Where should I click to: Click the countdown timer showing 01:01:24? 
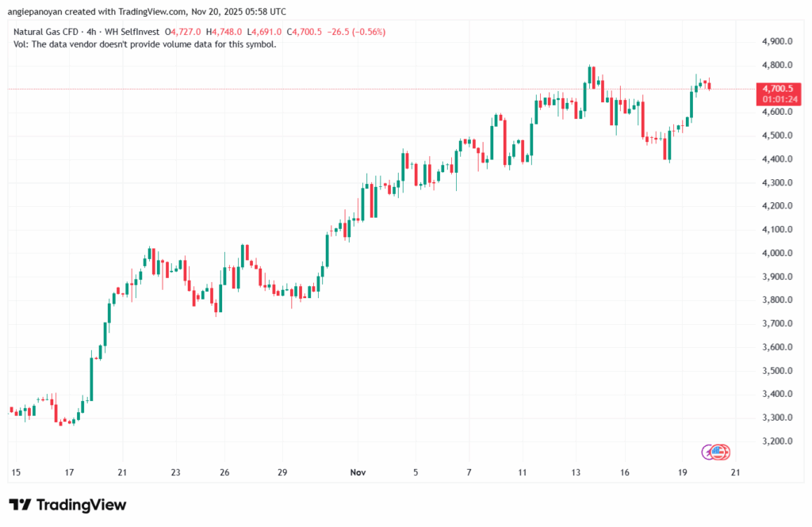[779, 100]
